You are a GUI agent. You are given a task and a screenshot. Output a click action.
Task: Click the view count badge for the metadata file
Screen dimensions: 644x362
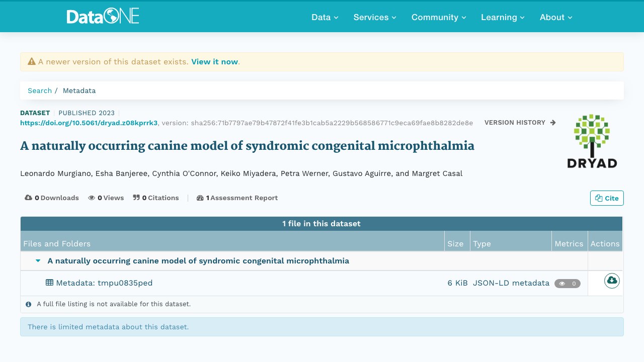pos(568,284)
